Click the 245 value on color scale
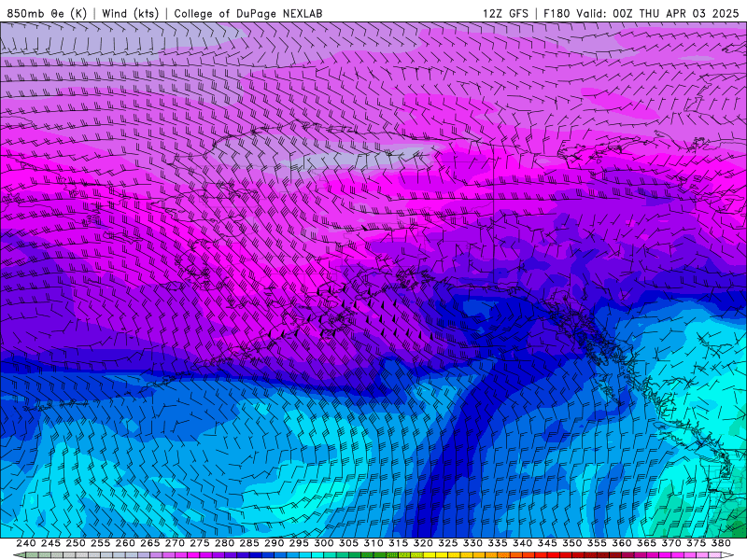 [x=50, y=543]
